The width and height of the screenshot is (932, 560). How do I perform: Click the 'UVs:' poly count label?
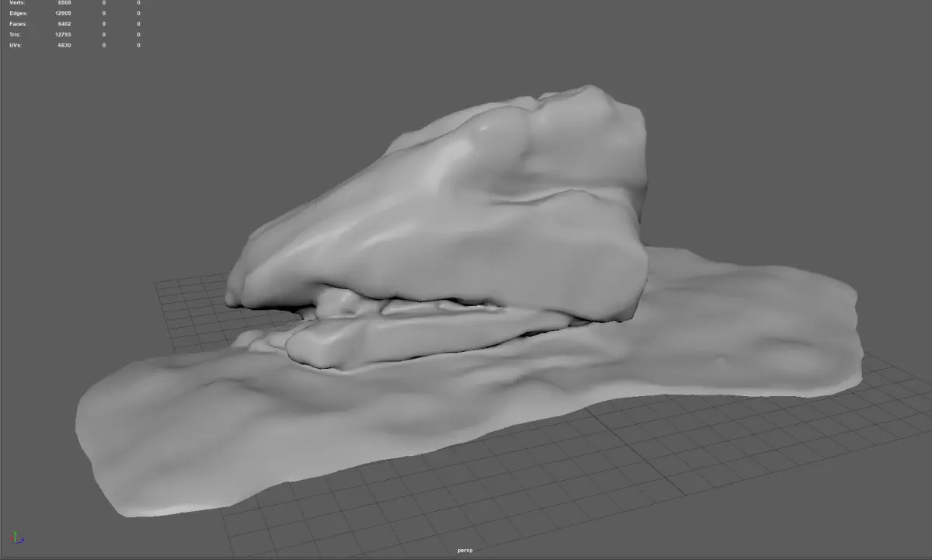pyautogui.click(x=16, y=45)
